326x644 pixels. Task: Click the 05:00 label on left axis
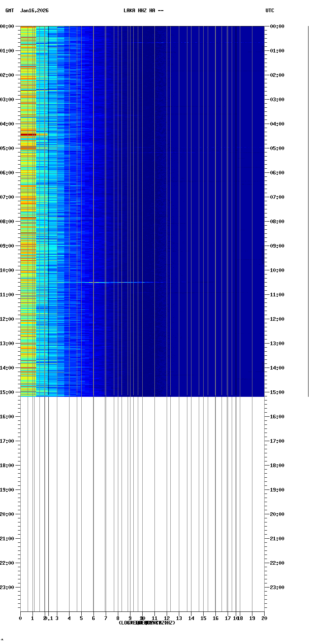pyautogui.click(x=7, y=148)
